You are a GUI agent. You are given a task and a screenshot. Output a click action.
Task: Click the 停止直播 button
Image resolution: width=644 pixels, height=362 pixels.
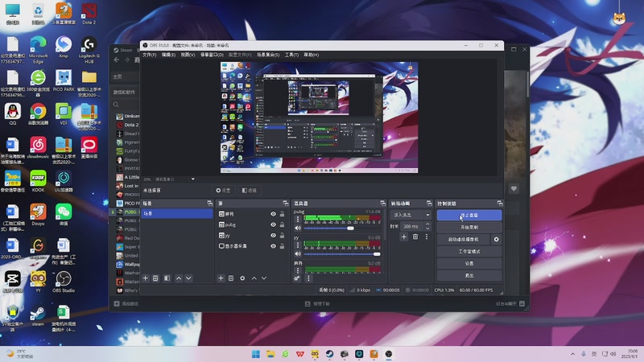pos(469,216)
